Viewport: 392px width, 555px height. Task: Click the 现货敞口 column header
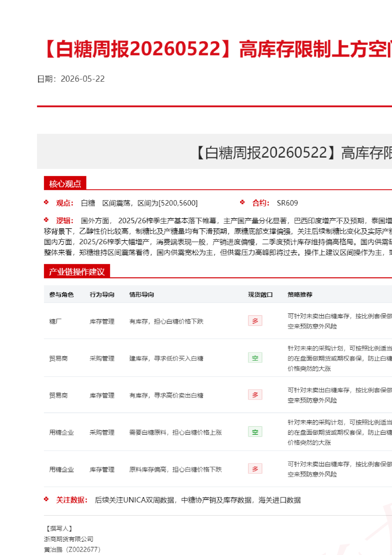[x=260, y=294]
